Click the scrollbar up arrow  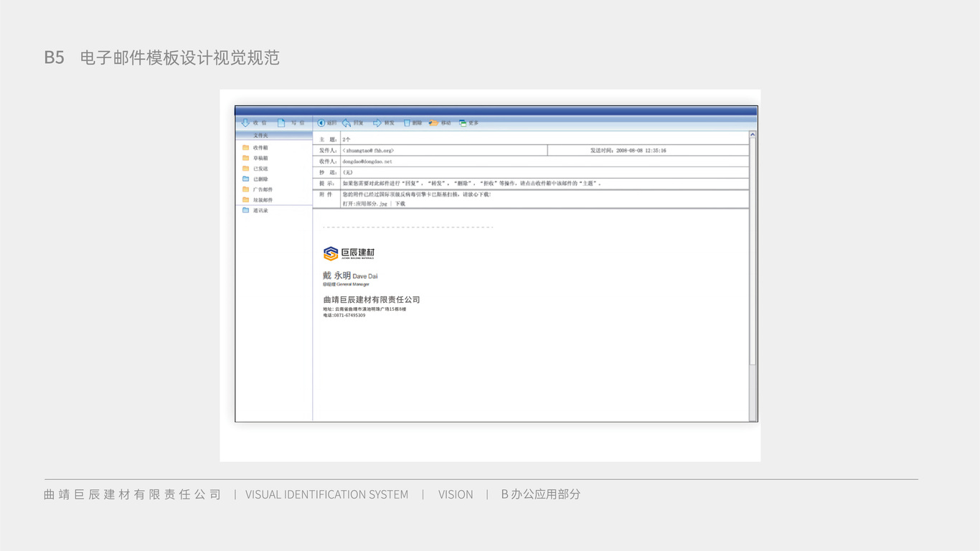[753, 135]
